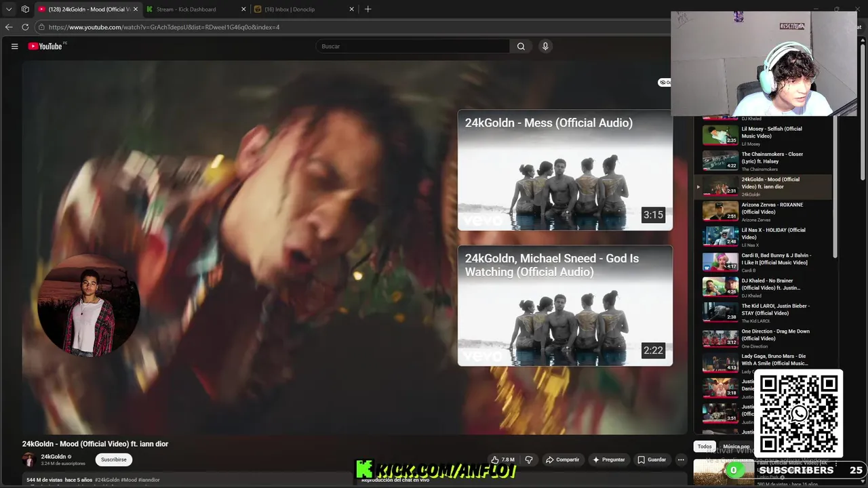This screenshot has width=868, height=488.
Task: Play Arizona Zervas - ROXANNE from the playlist
Action: point(763,211)
